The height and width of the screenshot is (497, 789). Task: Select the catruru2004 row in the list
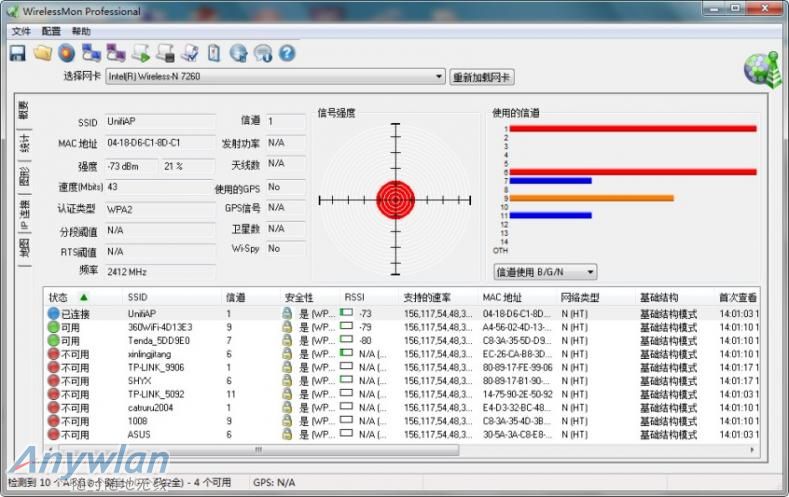coord(402,407)
